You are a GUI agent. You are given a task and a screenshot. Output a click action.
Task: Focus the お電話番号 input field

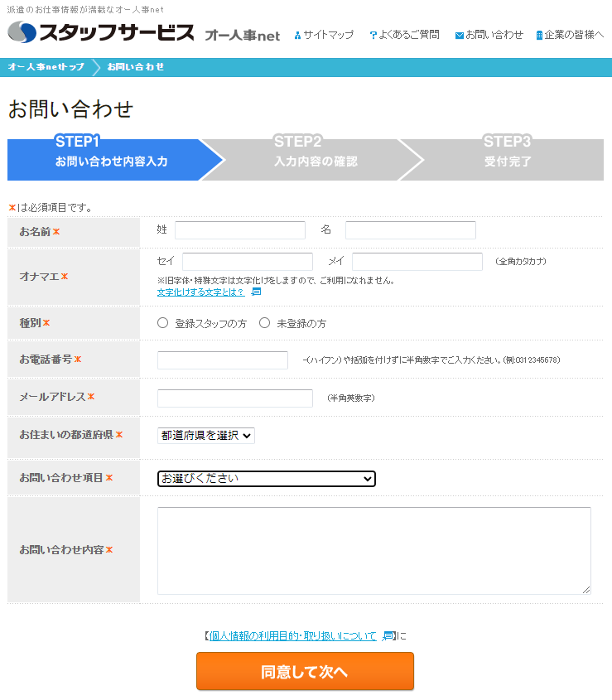[223, 360]
